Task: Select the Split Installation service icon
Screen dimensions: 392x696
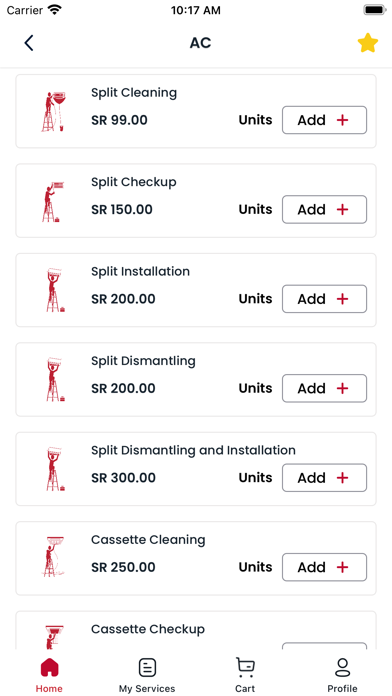Action: coord(55,290)
